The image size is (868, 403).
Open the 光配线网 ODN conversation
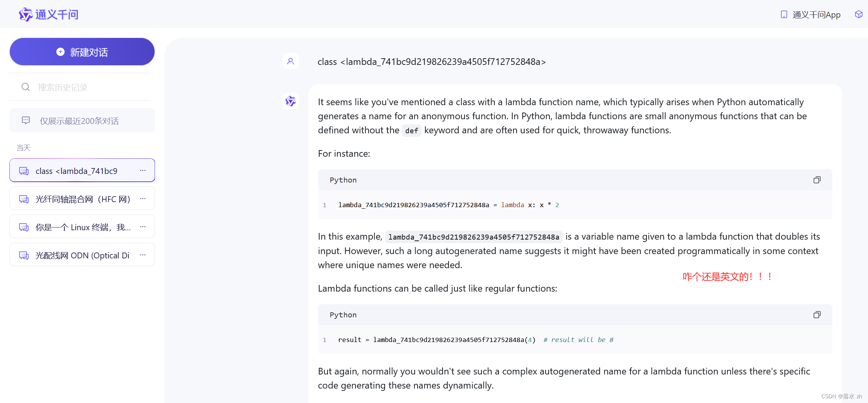coord(82,255)
